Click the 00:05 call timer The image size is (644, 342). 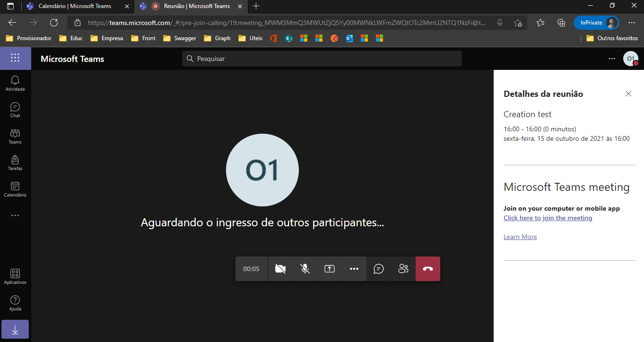coord(252,269)
